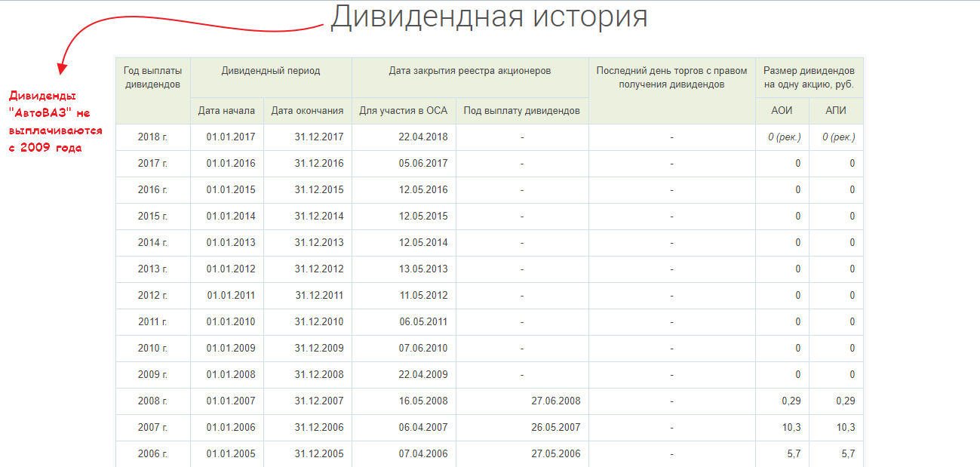The image size is (980, 467).
Task: Select the year cell '2014 г.'
Action: pyautogui.click(x=153, y=243)
